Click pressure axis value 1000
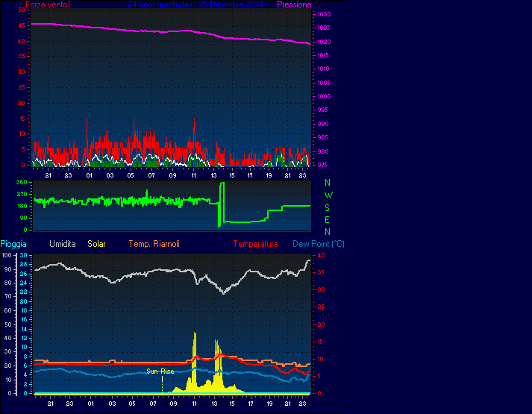The width and height of the screenshot is (532, 414). click(x=324, y=96)
